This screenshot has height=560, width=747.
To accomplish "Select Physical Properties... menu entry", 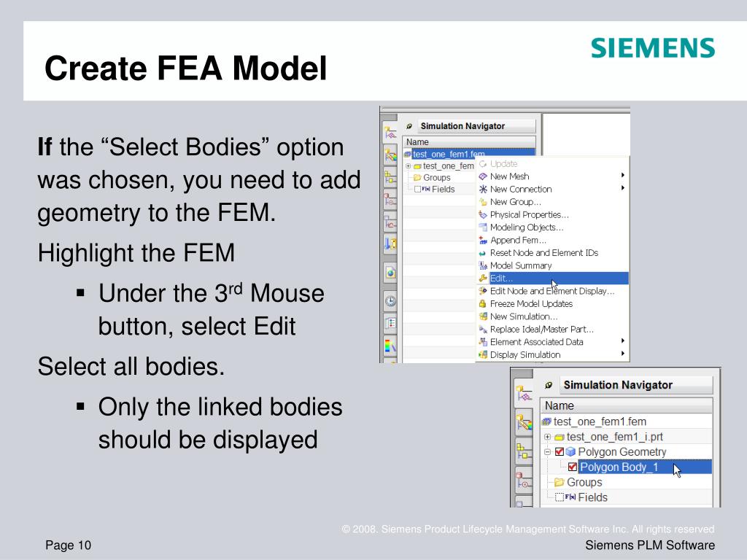I will pyautogui.click(x=553, y=215).
